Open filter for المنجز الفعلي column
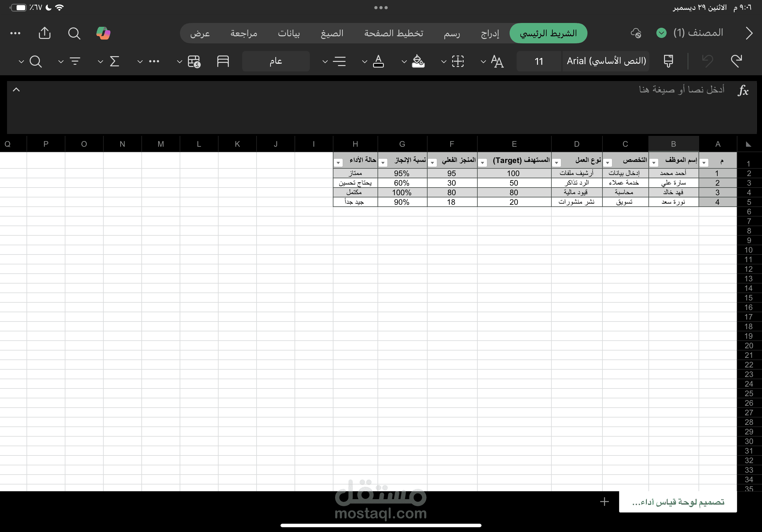This screenshot has width=762, height=532. click(x=432, y=163)
